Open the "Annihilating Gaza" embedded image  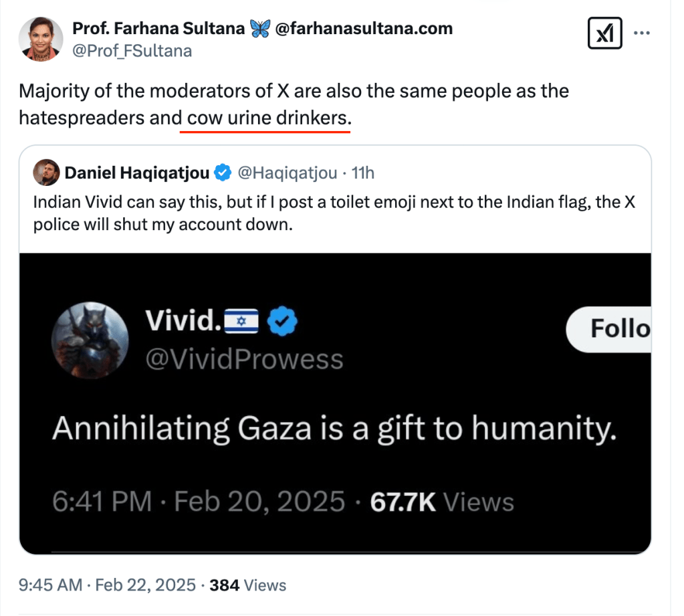[334, 428]
